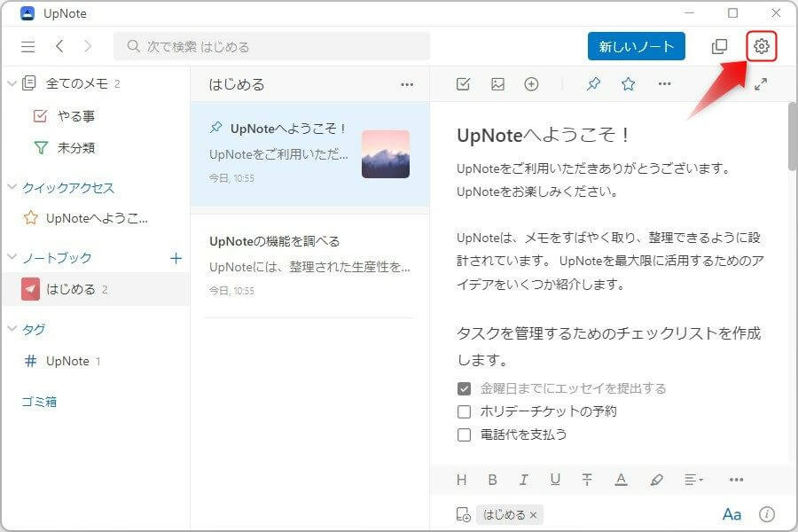Select the highlighter tool
Viewport: 798px width, 532px height.
point(656,480)
